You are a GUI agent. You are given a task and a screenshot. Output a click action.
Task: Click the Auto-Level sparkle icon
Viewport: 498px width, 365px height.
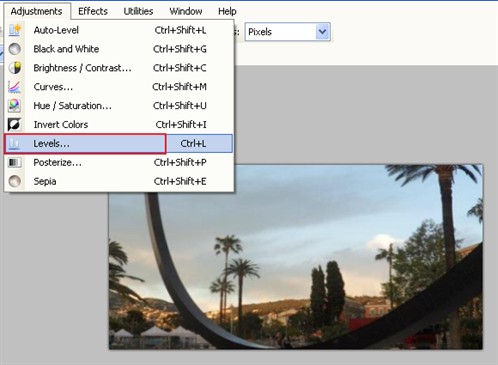(15, 30)
